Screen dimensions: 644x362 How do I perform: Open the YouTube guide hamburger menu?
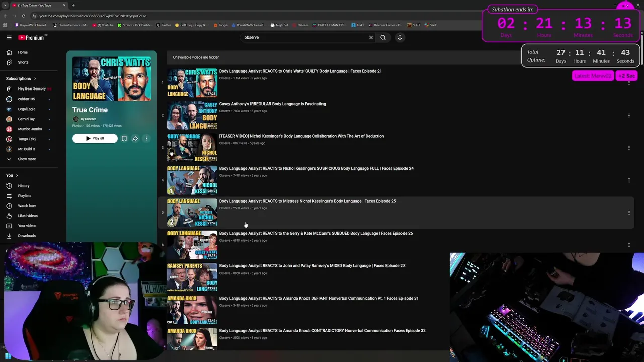tap(9, 37)
